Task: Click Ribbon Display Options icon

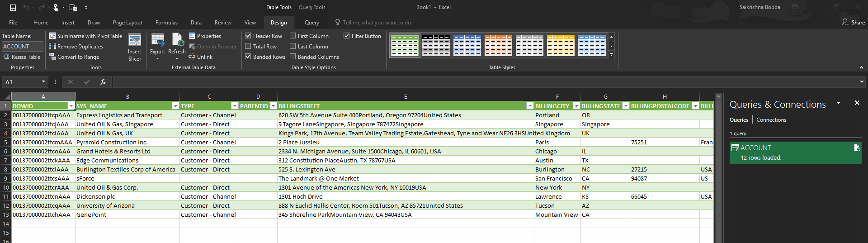Action: [x=795, y=7]
